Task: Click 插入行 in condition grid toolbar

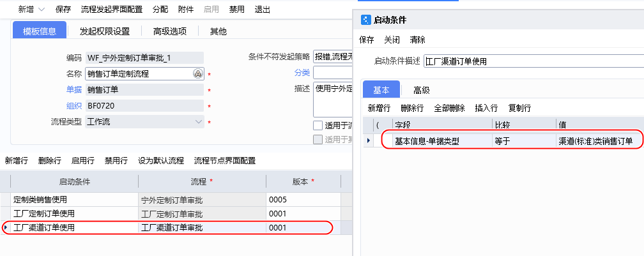Action: tap(486, 108)
